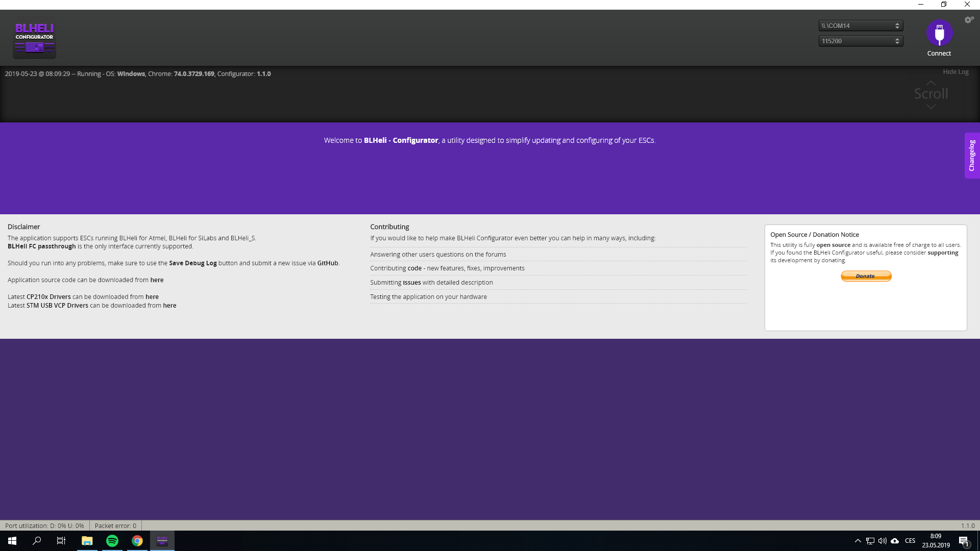
Task: Open File Explorer in taskbar
Action: pos(87,541)
